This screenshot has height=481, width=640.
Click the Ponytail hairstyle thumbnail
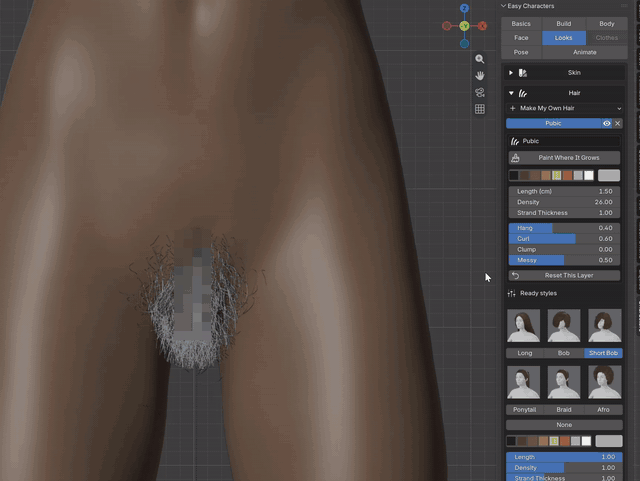(x=524, y=382)
